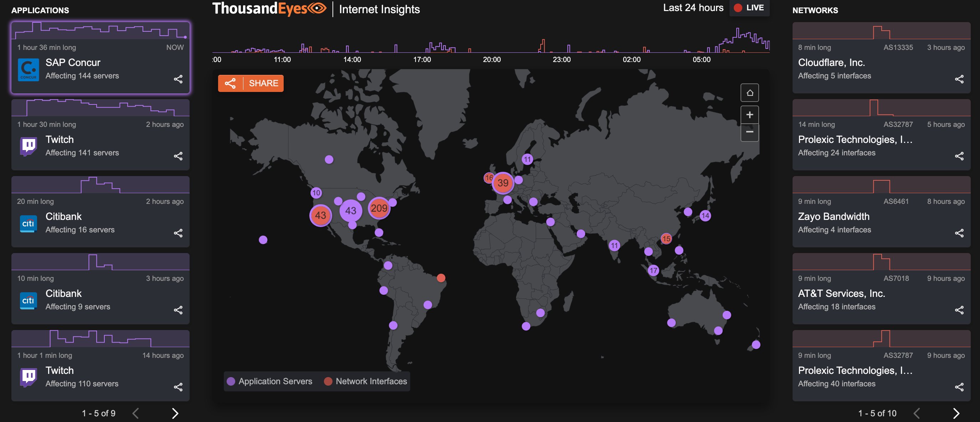This screenshot has height=422, width=980.
Task: Share the SAP Concur outage card
Action: coord(178,79)
